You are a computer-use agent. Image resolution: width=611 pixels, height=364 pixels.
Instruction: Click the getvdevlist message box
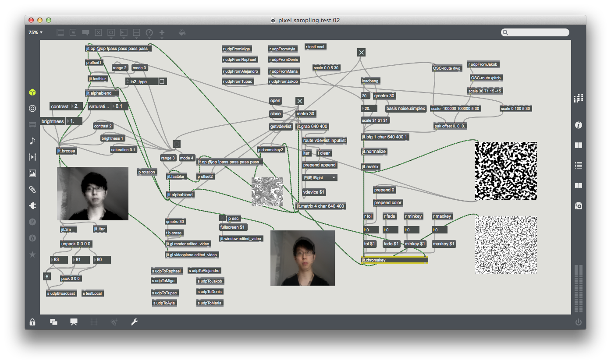[x=281, y=127]
